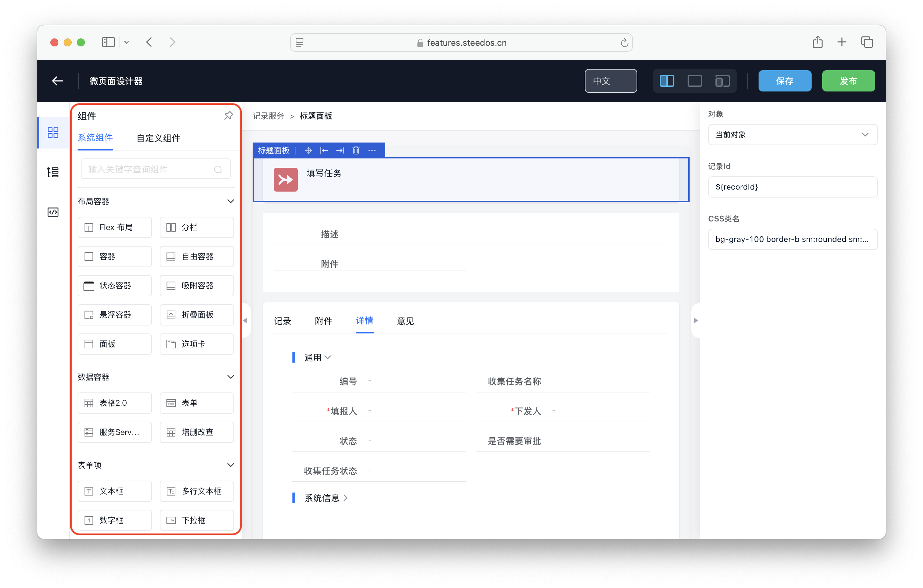Delete the 标题面板 component with trash icon

356,150
